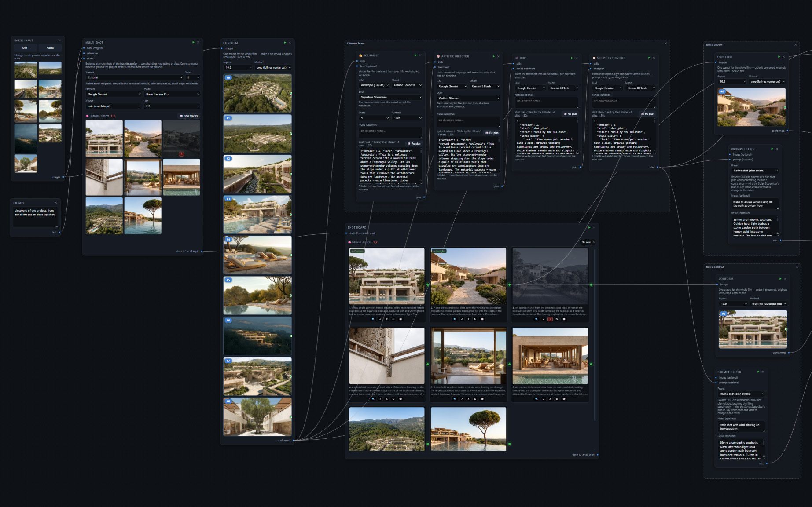The image size is (812, 507).
Task: Reject shot 5 with its X toggle
Action: [469, 399]
